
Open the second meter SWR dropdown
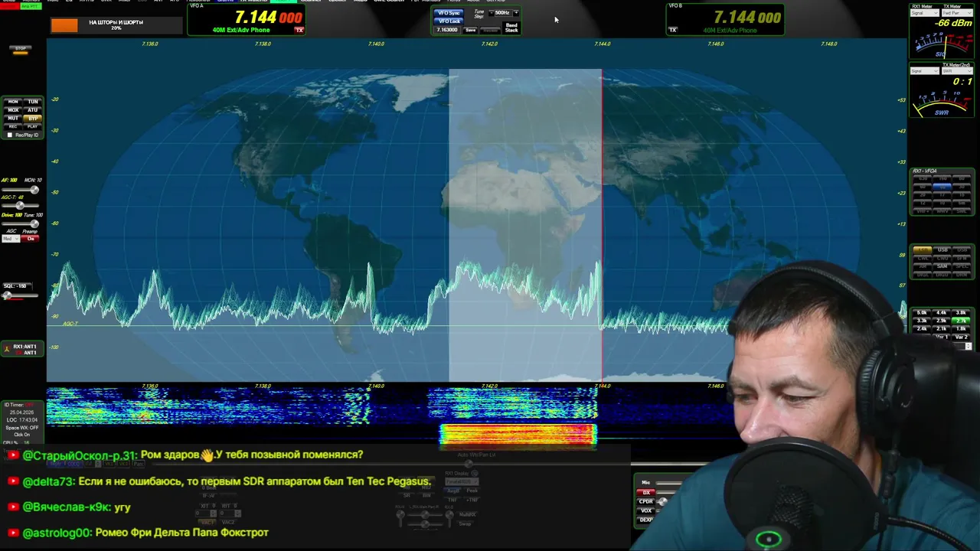(957, 71)
